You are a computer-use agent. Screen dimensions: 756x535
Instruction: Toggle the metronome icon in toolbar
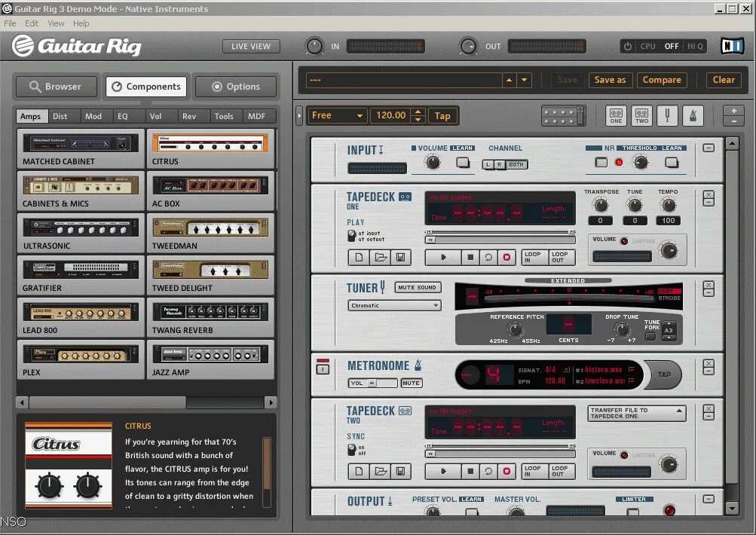[x=693, y=116]
